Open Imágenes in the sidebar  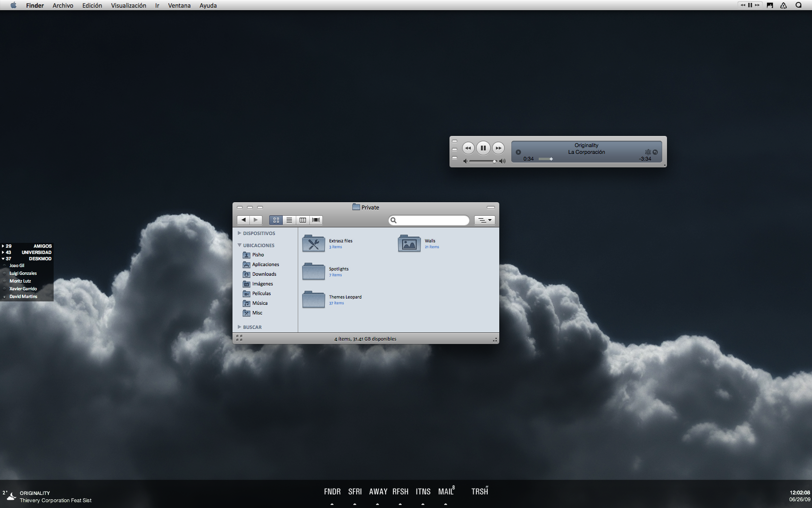tap(258, 284)
